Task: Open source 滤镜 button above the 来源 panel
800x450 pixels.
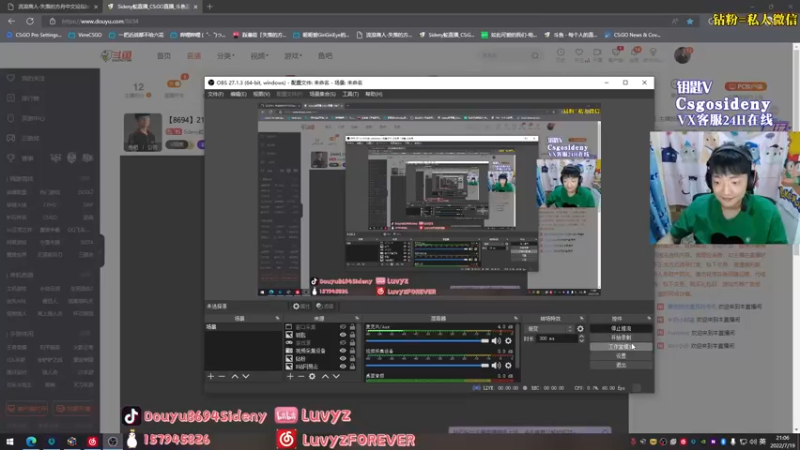Action: tap(324, 306)
